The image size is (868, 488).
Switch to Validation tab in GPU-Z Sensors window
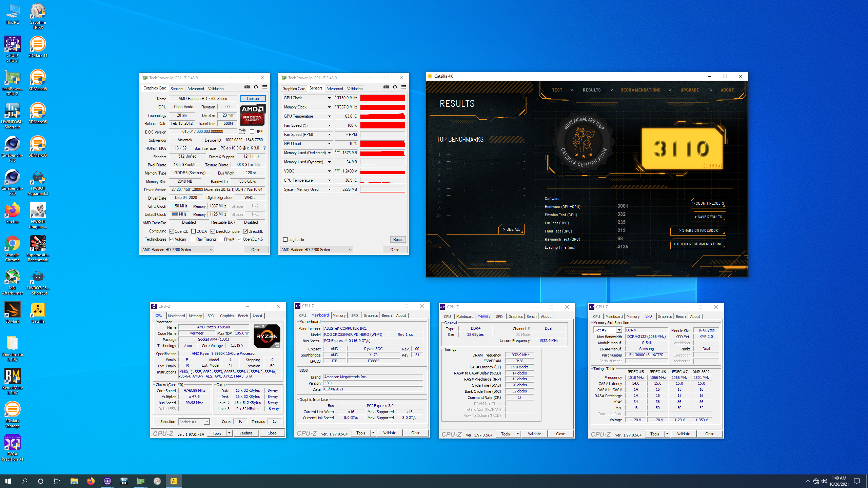pyautogui.click(x=355, y=89)
